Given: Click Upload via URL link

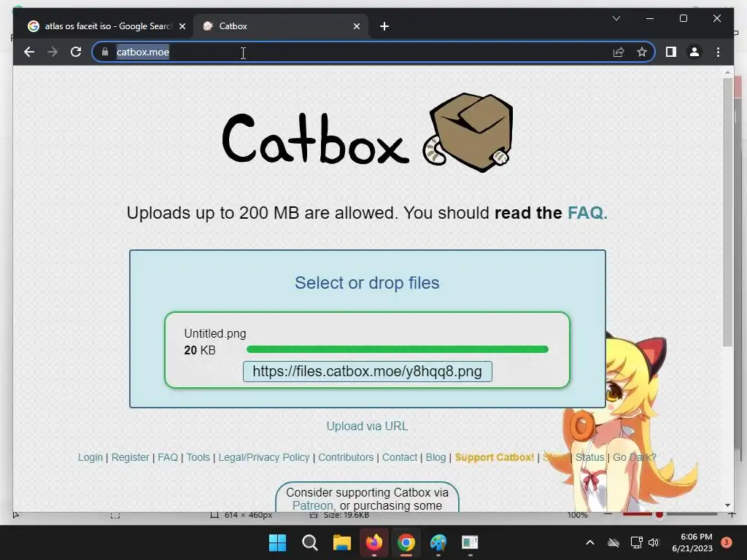Looking at the screenshot, I should point(368,426).
